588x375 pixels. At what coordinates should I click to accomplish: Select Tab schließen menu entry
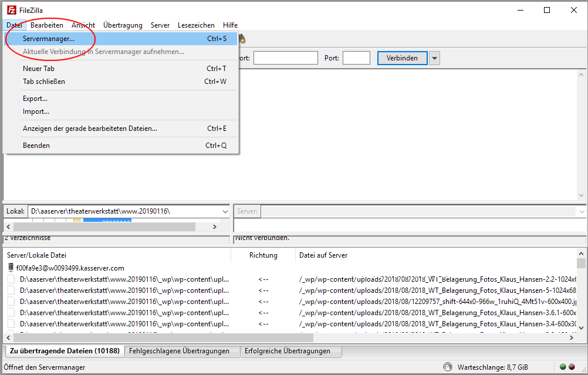click(121, 82)
